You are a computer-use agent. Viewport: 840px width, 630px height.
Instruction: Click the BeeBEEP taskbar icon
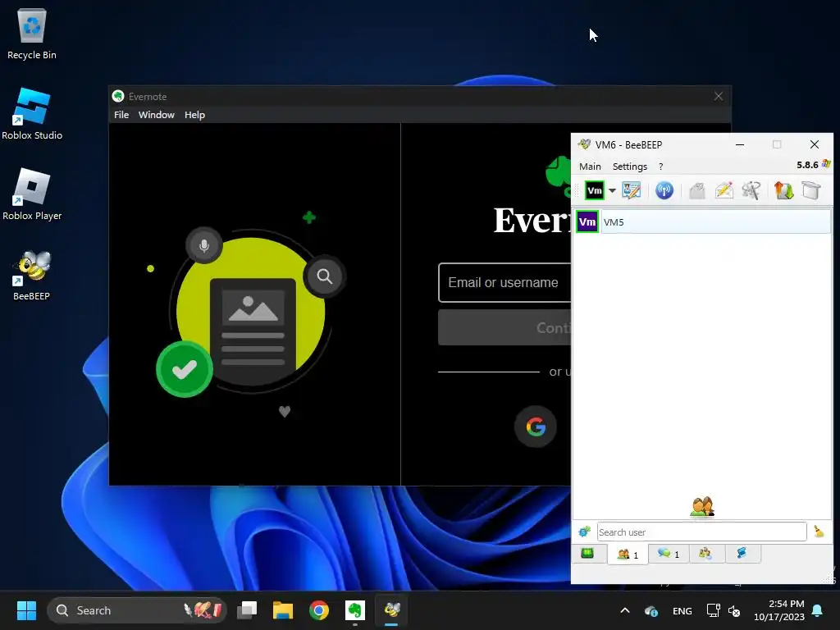tap(392, 610)
